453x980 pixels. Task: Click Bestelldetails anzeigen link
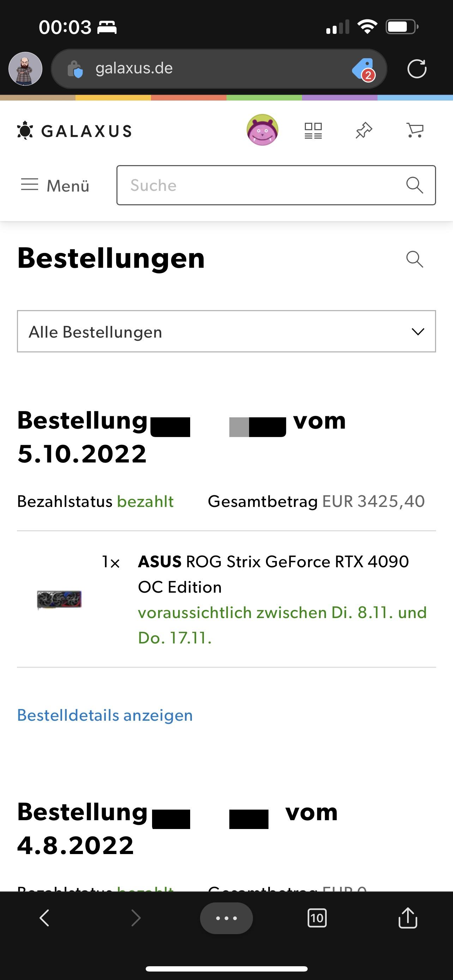pos(105,715)
